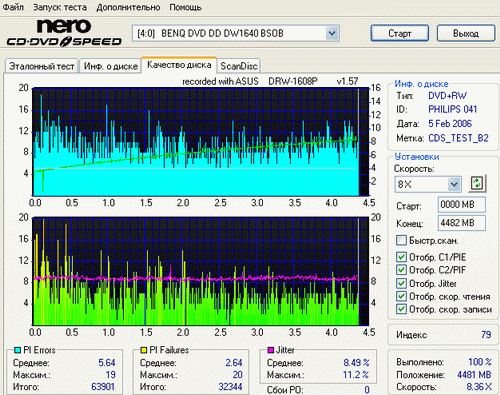Uncheck Отобр. C1/PIE checkbox
Screen dimensions: 500x395
[x=401, y=257]
